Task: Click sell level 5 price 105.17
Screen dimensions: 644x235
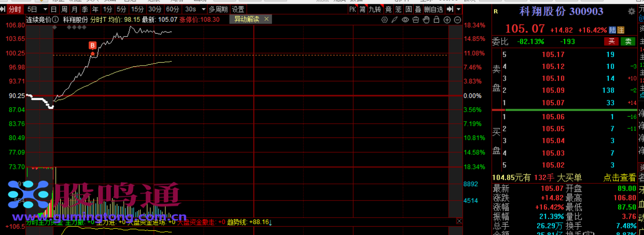Action: [553, 54]
